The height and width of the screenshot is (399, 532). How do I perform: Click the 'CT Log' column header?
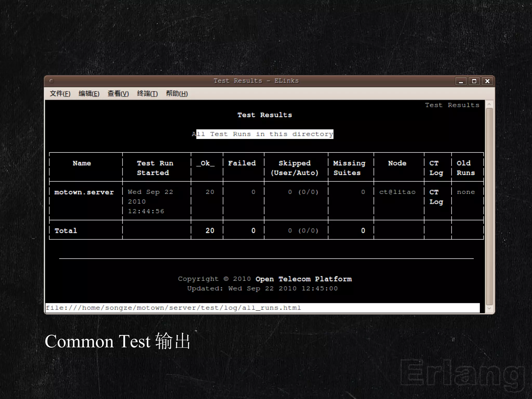point(436,168)
